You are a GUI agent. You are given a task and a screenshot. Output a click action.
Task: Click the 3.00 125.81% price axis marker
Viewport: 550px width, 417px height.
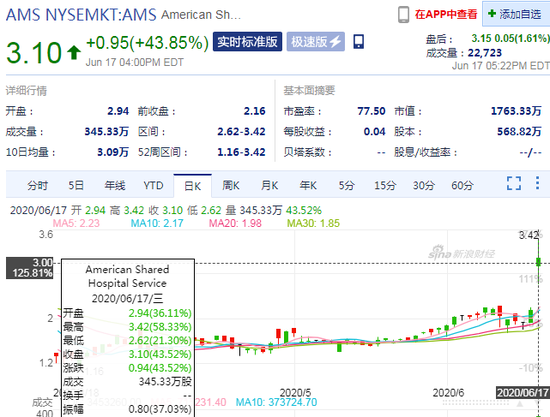(x=29, y=268)
